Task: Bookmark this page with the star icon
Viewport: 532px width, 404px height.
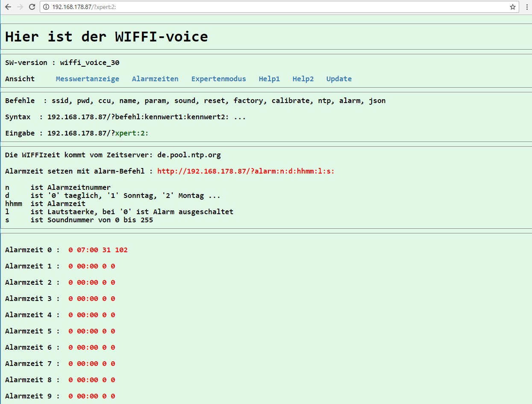Action: tap(513, 7)
